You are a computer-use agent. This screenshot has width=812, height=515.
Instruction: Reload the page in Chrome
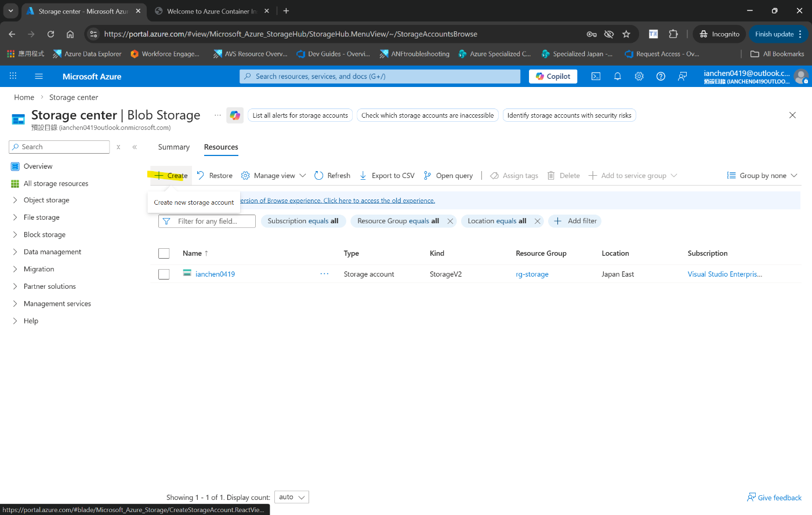tap(50, 34)
